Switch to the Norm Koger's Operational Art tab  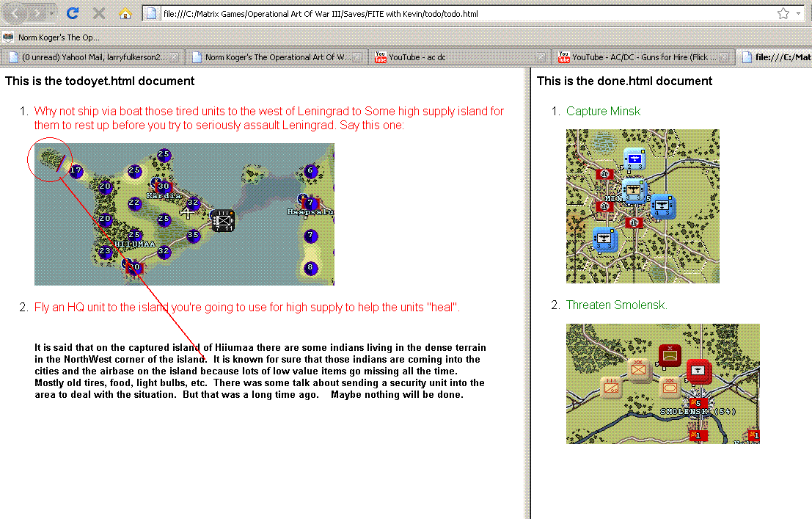(277, 57)
